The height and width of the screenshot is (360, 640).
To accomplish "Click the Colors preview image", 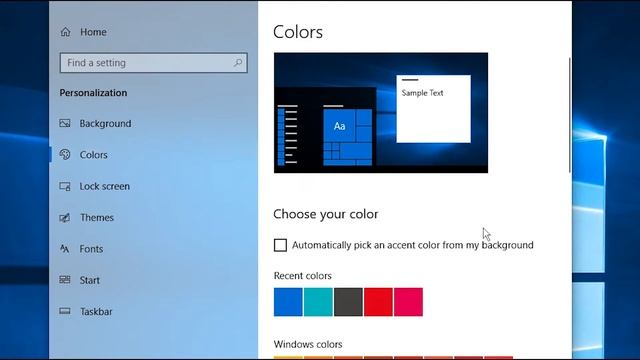I will click(x=381, y=113).
